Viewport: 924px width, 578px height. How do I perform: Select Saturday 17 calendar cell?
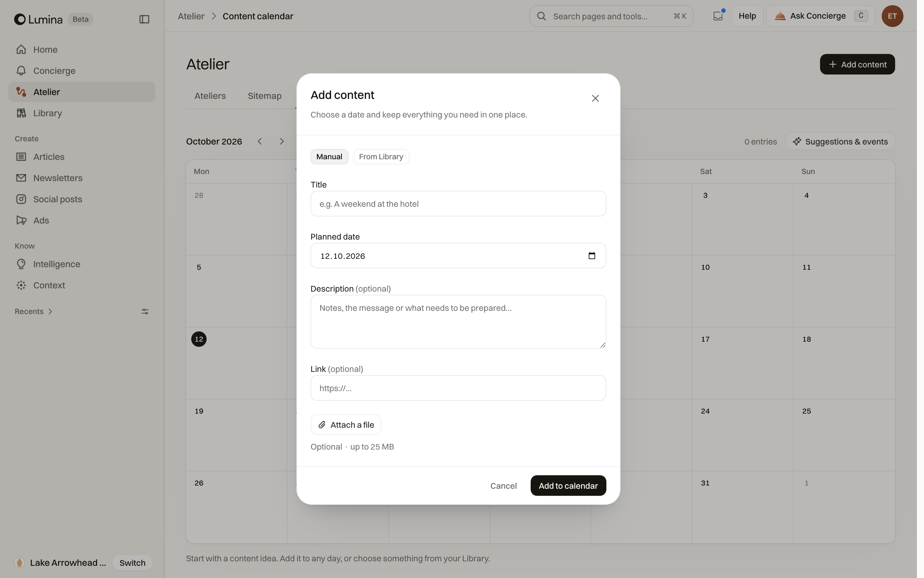coord(743,363)
